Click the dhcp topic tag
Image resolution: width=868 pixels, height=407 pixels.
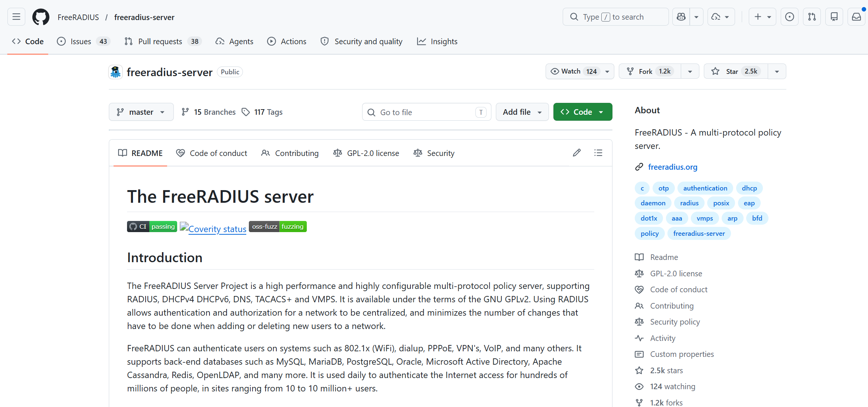point(749,188)
